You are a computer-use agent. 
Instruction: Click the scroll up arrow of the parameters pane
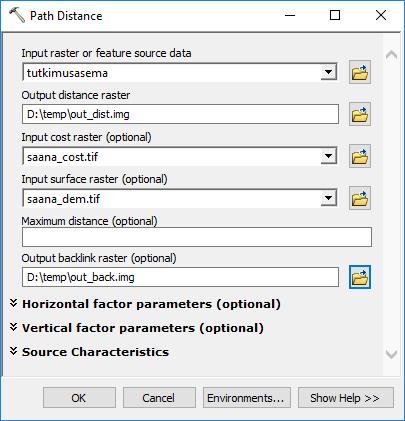tap(391, 54)
